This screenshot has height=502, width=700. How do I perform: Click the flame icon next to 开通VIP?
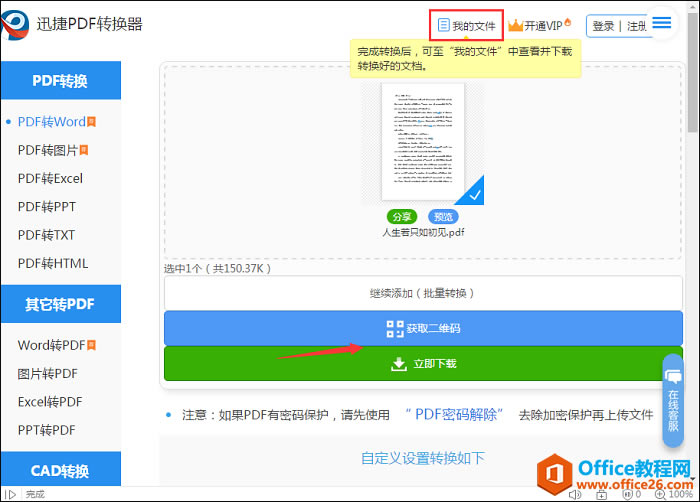(568, 21)
